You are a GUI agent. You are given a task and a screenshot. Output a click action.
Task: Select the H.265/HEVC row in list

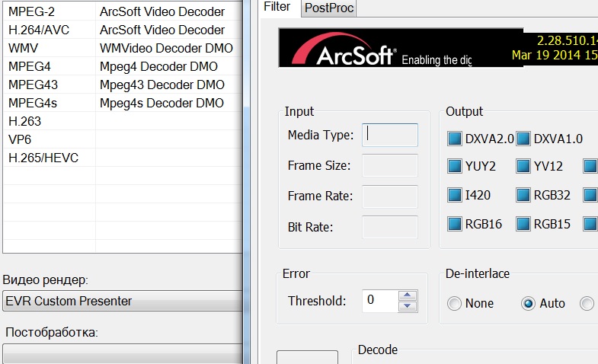[122, 158]
